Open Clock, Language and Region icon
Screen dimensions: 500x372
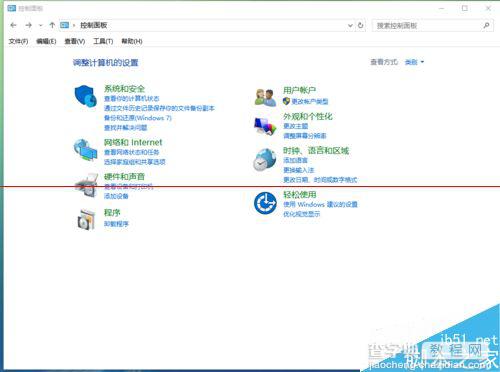(x=265, y=160)
